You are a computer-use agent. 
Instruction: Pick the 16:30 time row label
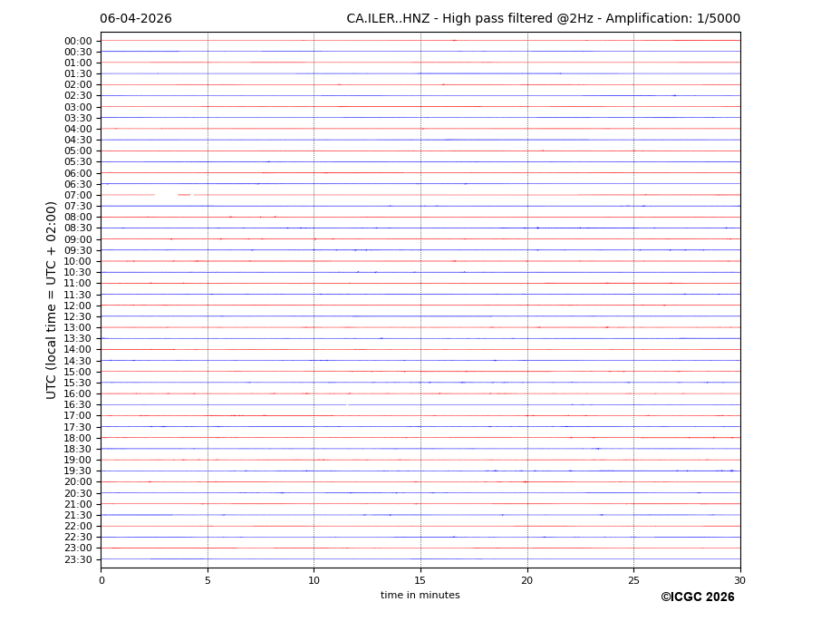coord(78,404)
